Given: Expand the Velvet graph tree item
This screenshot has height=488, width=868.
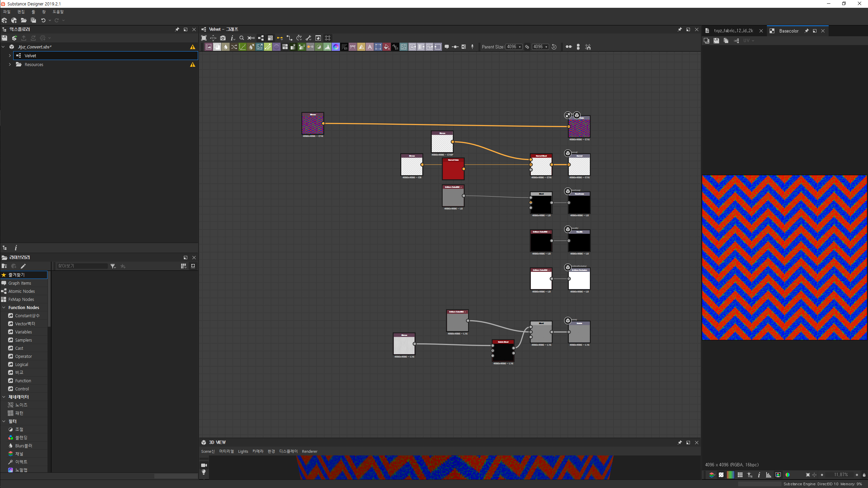Looking at the screenshot, I should click(10, 56).
